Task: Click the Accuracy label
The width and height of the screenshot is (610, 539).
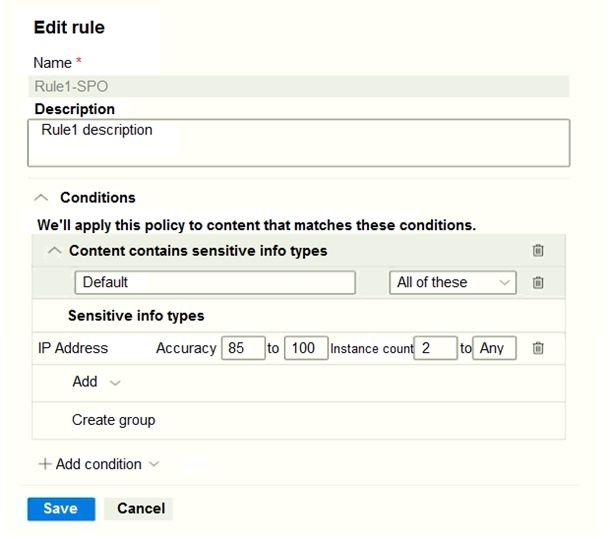Action: point(186,348)
